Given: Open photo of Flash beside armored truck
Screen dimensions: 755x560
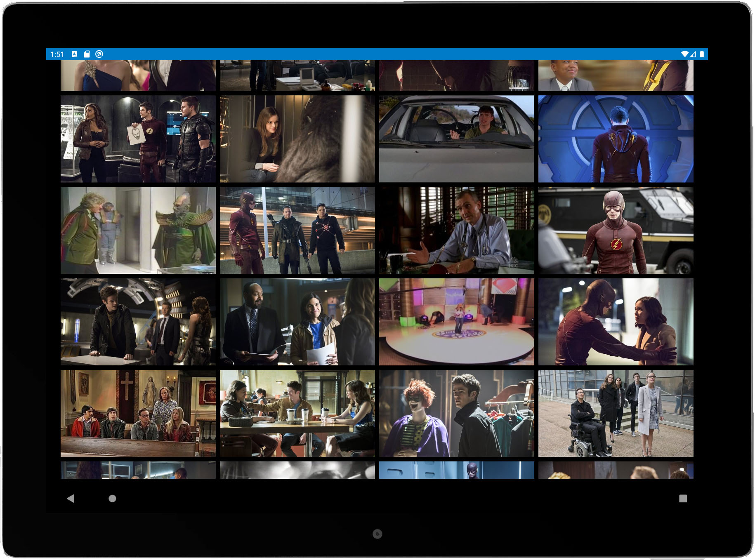Looking at the screenshot, I should 616,231.
